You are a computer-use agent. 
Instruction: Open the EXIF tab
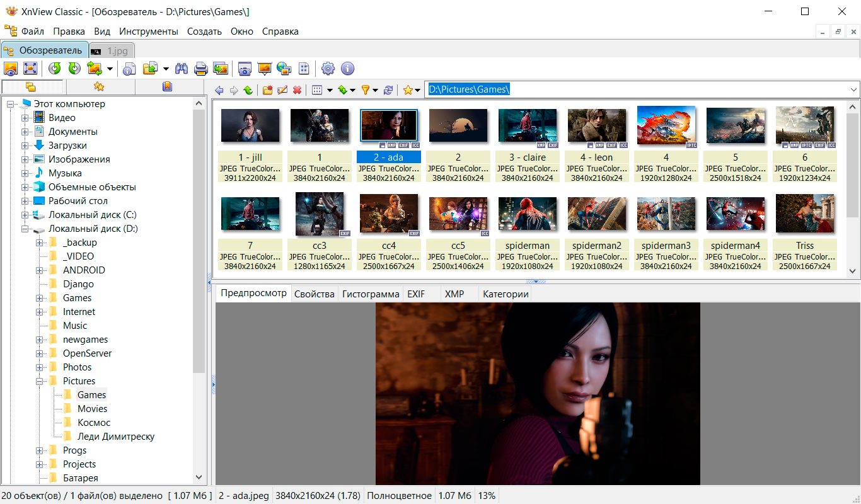(416, 294)
